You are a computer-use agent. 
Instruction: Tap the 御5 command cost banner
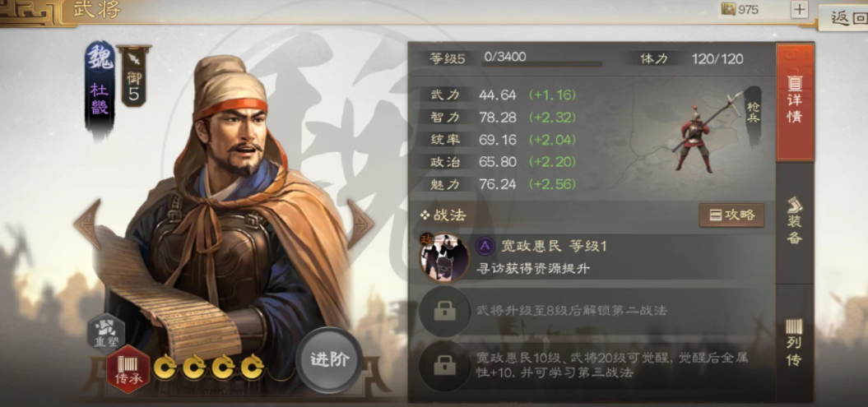click(133, 76)
